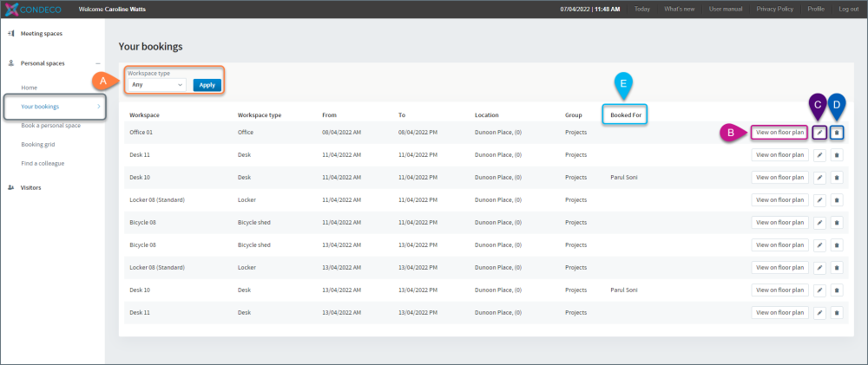Delete the Locker 08 booking on 11/04/2022

[837, 200]
